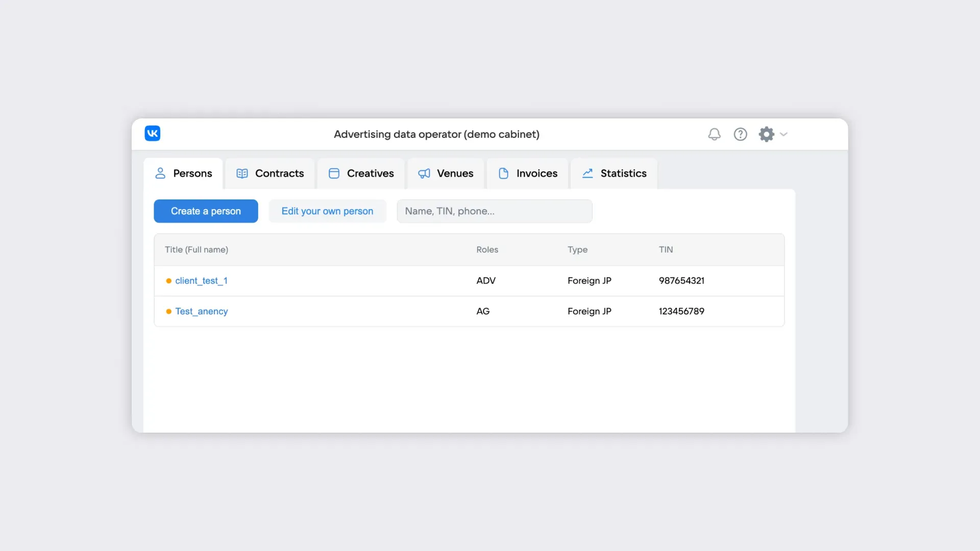Click the Invoices tab document icon
The width and height of the screenshot is (980, 551).
(x=503, y=173)
